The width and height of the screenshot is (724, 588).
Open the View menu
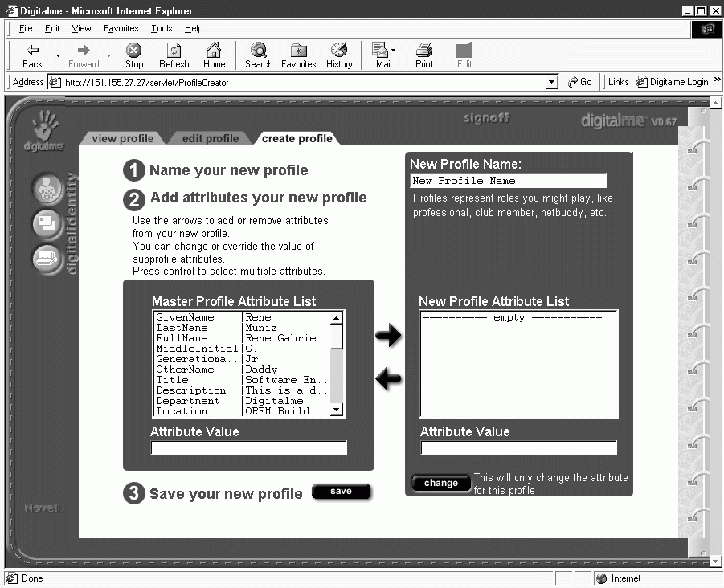[x=81, y=28]
